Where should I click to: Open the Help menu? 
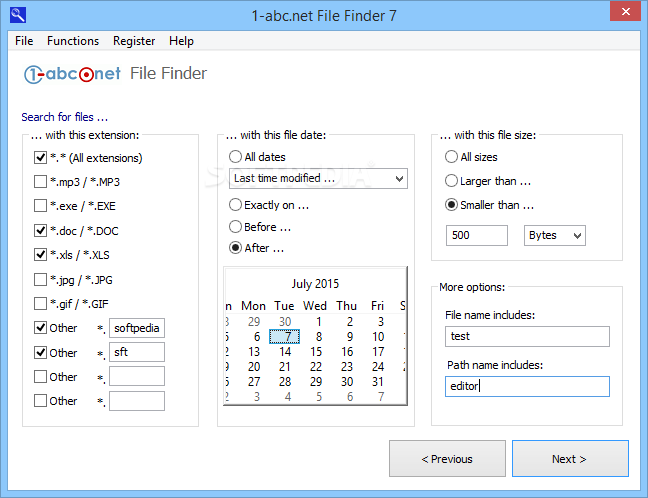[x=181, y=41]
